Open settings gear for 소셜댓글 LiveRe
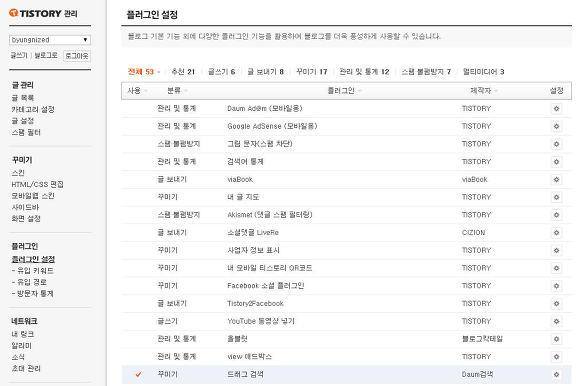Viewport: 580px width, 386px height. coord(556,233)
